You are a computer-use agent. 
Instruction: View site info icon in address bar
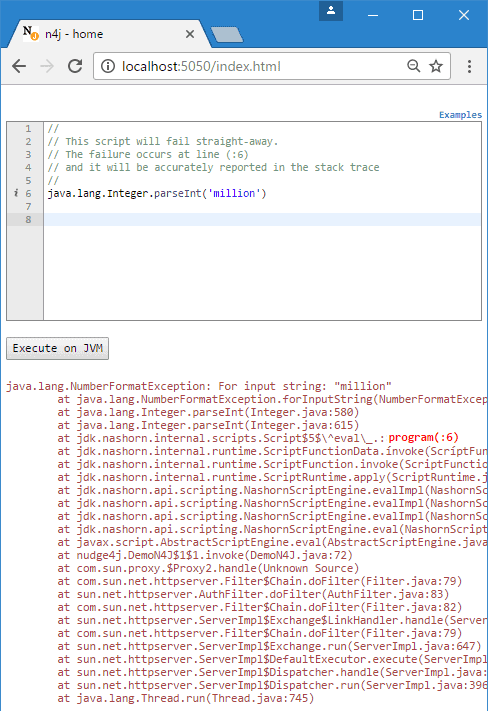click(x=107, y=66)
